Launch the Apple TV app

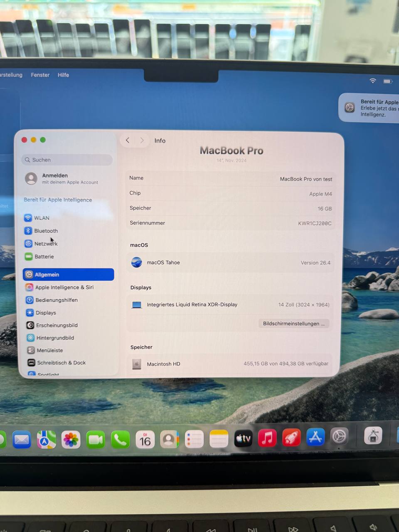243,438
